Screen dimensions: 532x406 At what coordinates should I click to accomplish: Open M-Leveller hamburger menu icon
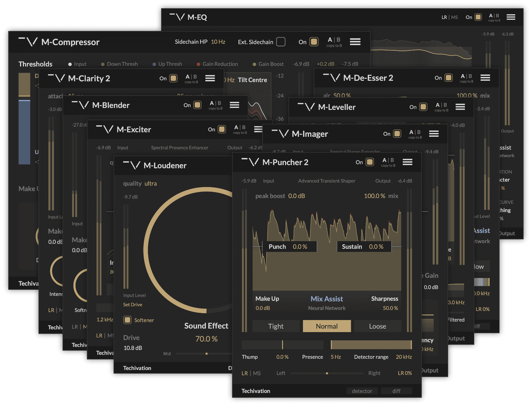[x=460, y=107]
